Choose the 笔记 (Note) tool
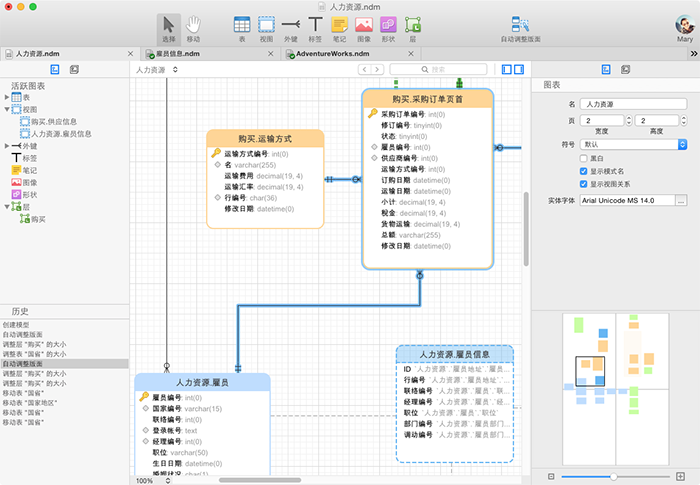The height and width of the screenshot is (485, 700). (339, 29)
